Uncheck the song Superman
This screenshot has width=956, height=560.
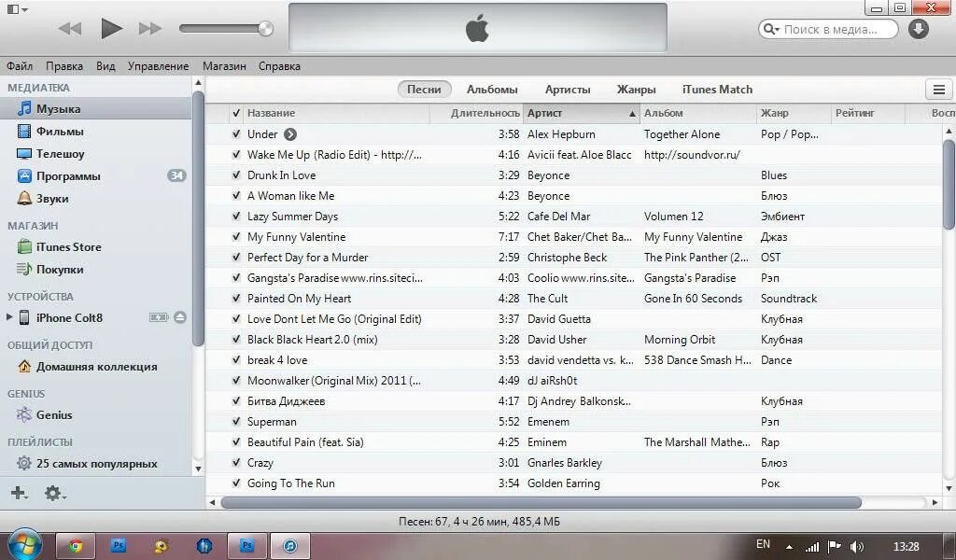pos(236,421)
